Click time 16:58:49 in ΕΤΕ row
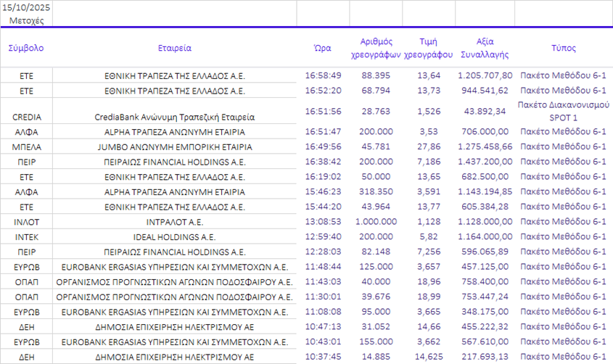Screen dimensions: 613x364 (x=323, y=75)
